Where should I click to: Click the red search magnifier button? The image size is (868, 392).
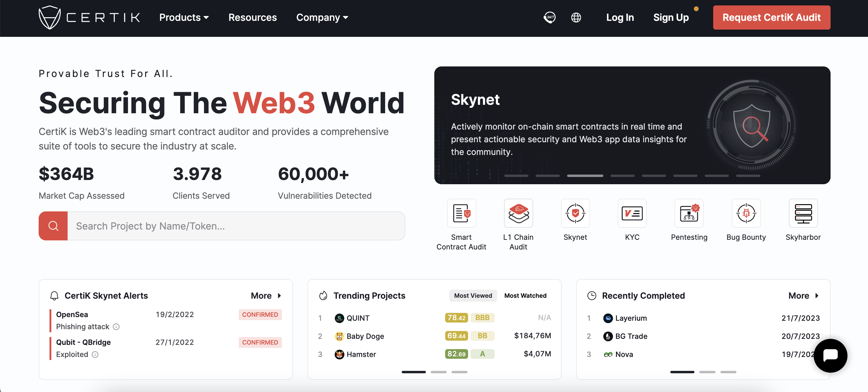coord(53,226)
